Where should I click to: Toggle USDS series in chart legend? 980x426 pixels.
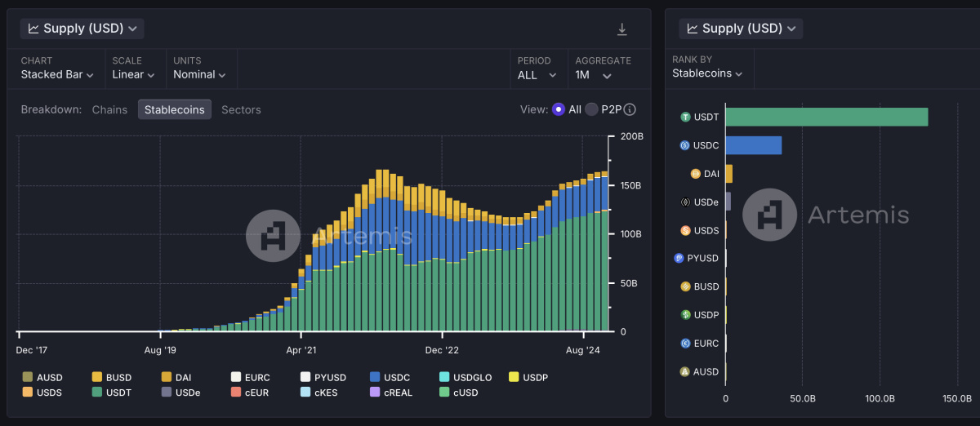(43, 392)
